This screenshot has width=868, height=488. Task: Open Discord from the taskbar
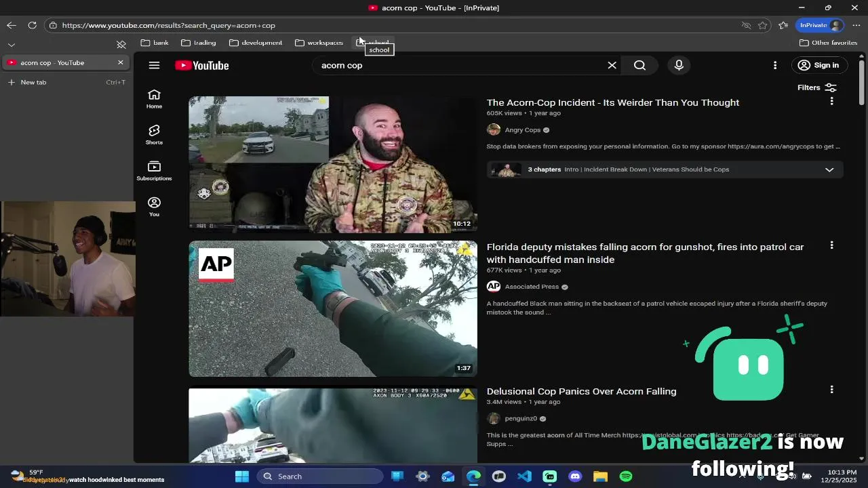tap(575, 476)
